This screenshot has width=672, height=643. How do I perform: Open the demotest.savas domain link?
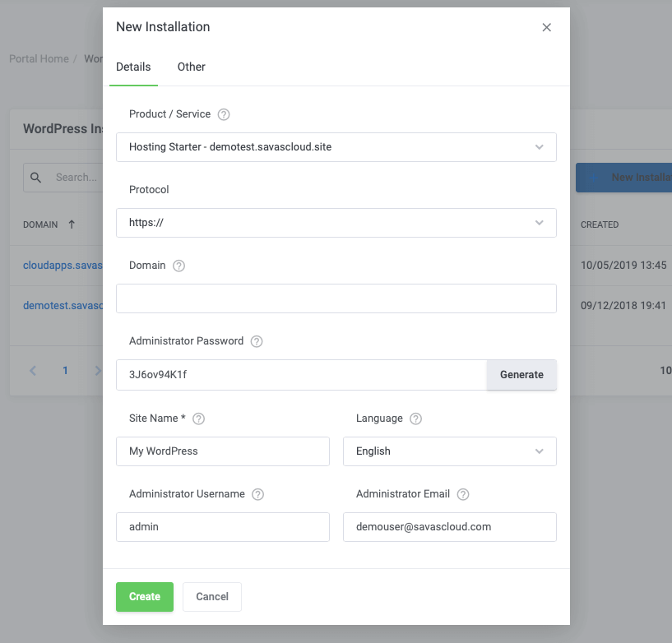coord(63,306)
